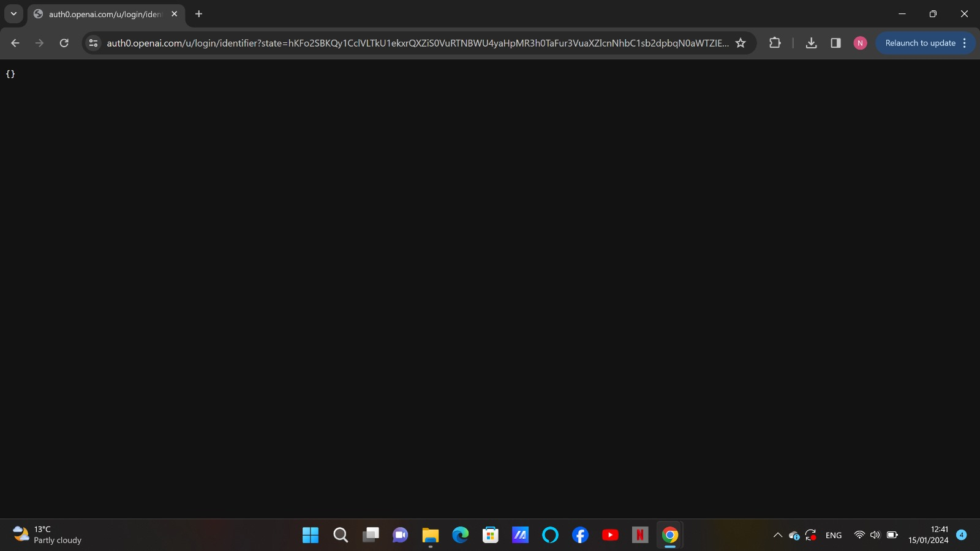
Task: Click Relaunch to update button
Action: click(x=919, y=43)
